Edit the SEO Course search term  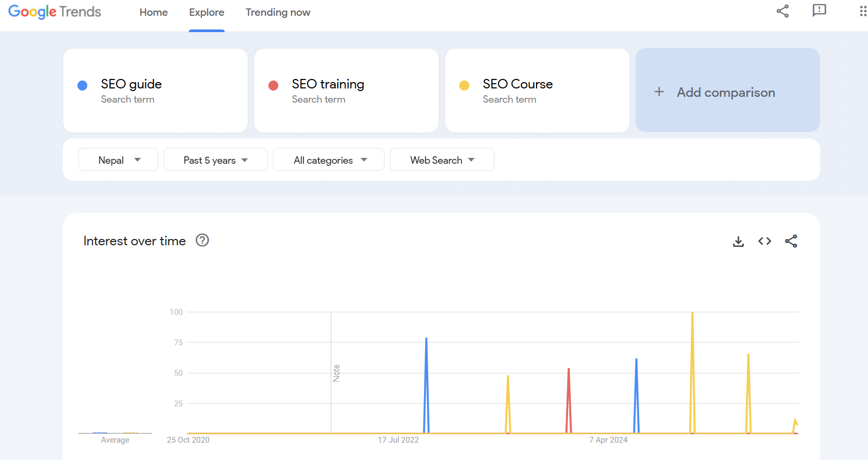click(x=537, y=91)
